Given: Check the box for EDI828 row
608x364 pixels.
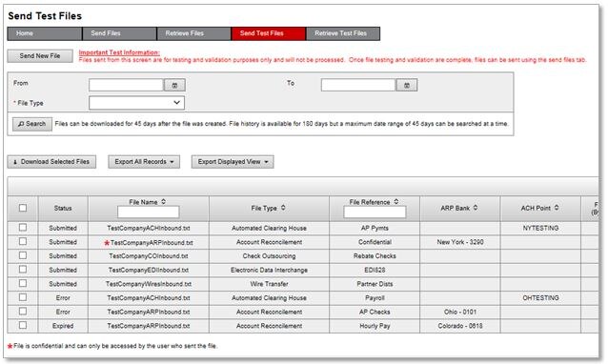Looking at the screenshot, I should 23,270.
